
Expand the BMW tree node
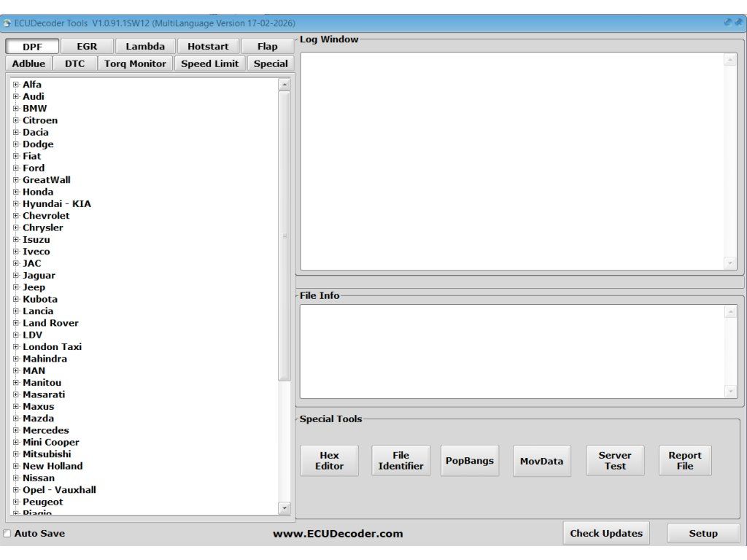click(16, 109)
